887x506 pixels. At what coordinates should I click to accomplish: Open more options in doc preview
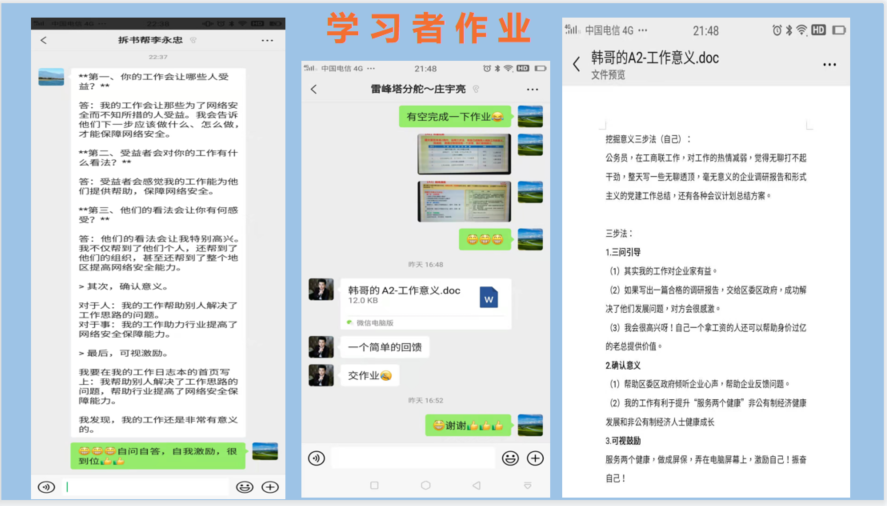(829, 65)
